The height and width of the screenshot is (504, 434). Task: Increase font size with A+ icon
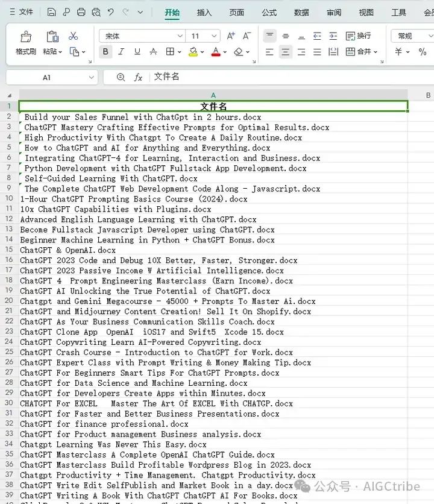click(x=231, y=36)
